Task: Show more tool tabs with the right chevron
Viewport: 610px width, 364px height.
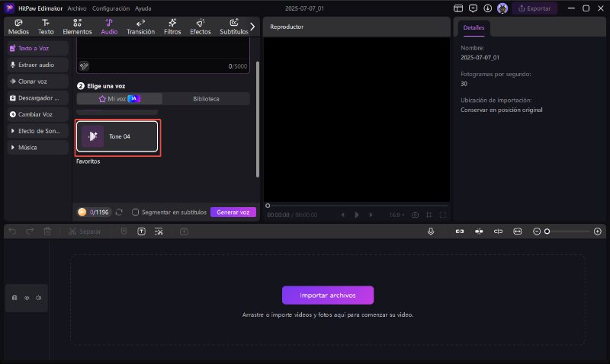Action: pyautogui.click(x=252, y=27)
